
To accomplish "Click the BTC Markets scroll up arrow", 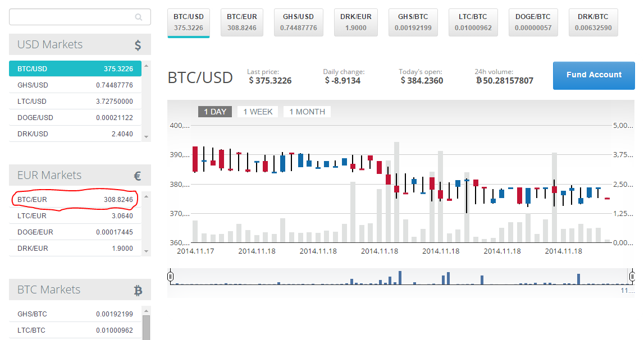I will click(146, 311).
